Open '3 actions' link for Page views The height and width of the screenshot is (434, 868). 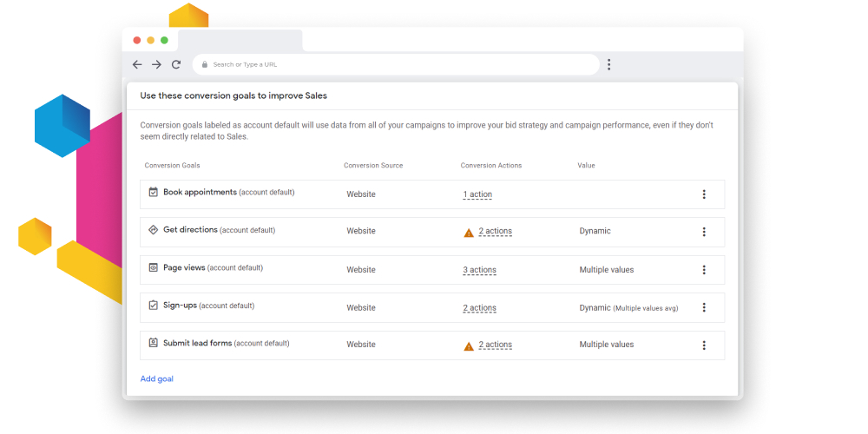pyautogui.click(x=479, y=270)
